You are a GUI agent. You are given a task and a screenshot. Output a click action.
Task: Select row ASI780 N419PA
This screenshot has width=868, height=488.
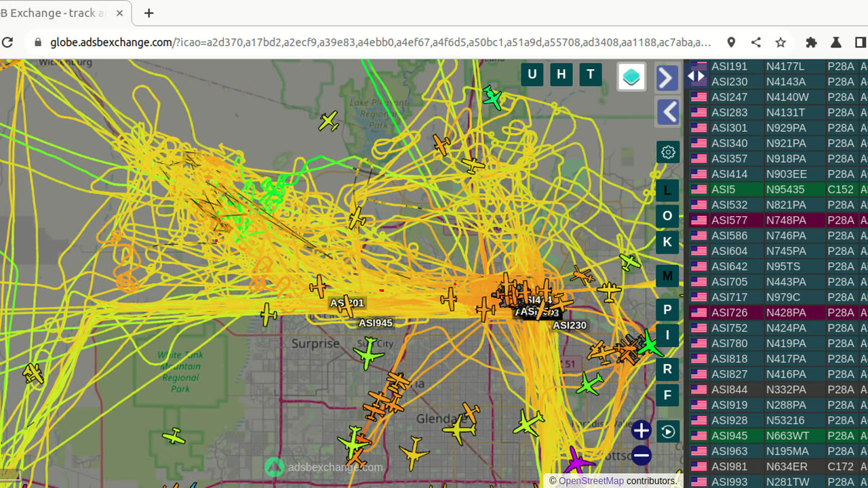click(778, 344)
